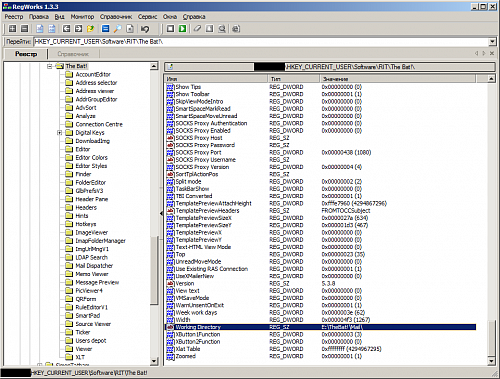The image size is (500, 379).
Task: Click the second blue document toolbar icon
Action: pos(52,29)
